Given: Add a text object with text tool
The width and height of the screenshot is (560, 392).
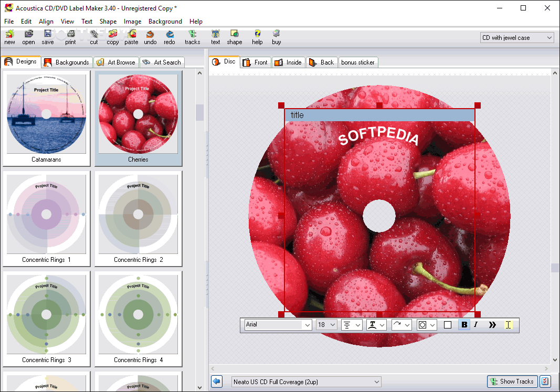Looking at the screenshot, I should point(215,37).
